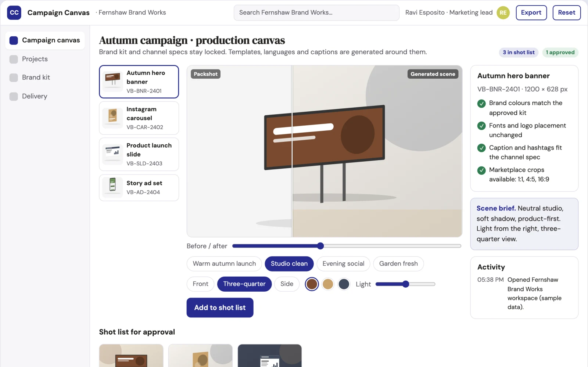Select the Warm autumn launch scene preset
The width and height of the screenshot is (588, 367).
point(224,264)
